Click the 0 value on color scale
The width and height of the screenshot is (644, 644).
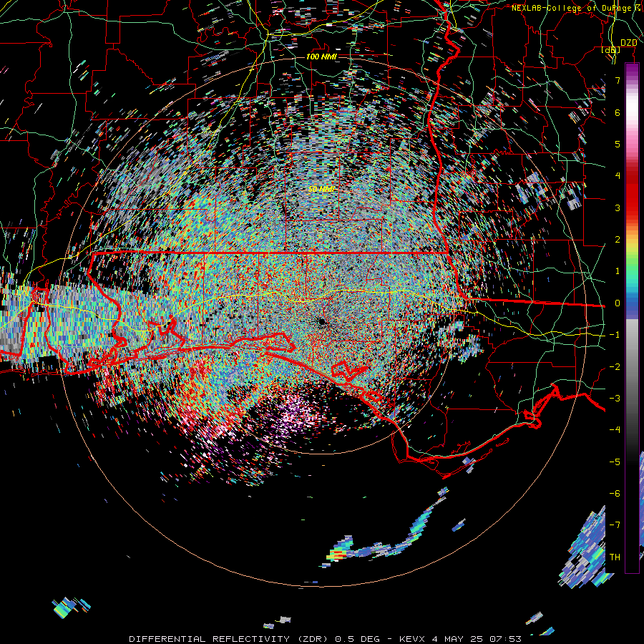click(x=618, y=303)
